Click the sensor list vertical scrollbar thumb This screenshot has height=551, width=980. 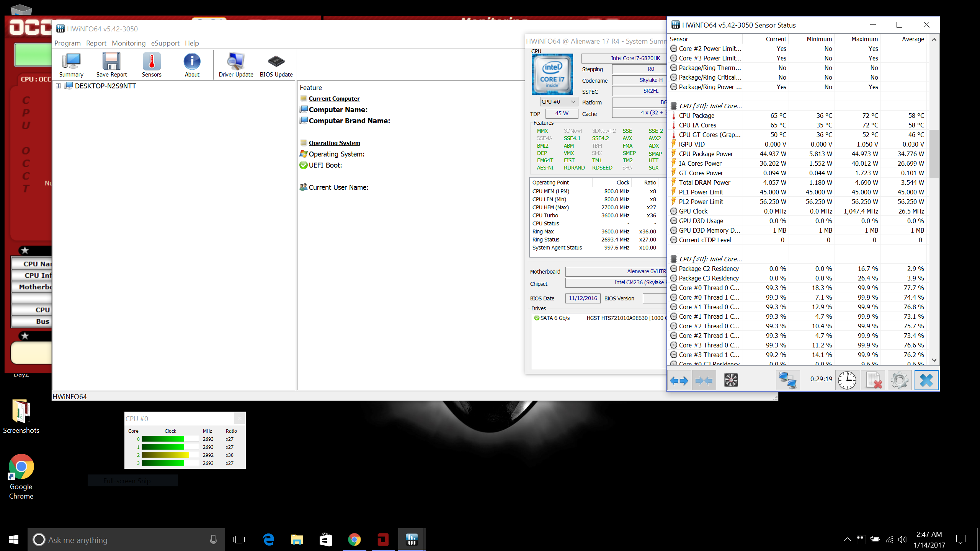pyautogui.click(x=934, y=154)
